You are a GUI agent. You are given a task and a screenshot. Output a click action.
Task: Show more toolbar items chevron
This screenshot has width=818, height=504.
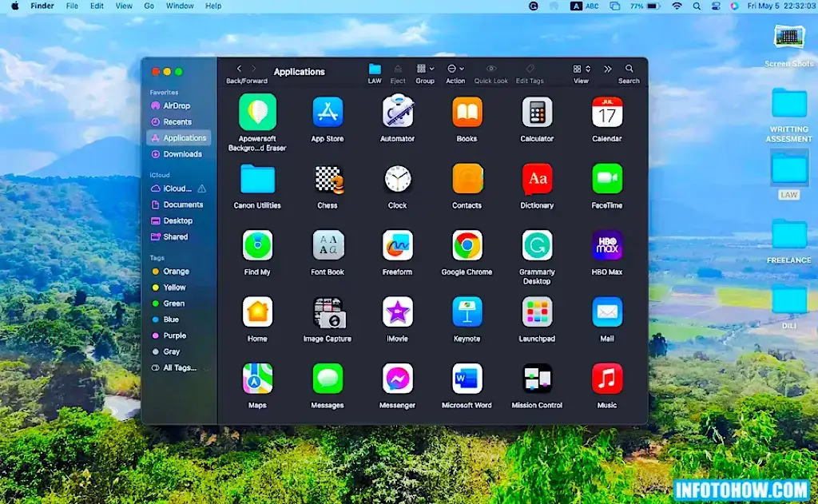[608, 69]
